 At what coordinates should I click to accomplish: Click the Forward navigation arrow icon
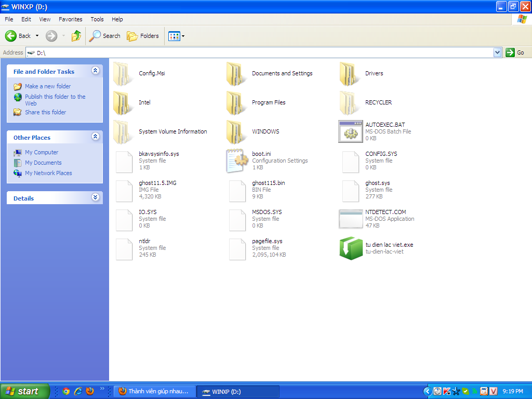pos(51,36)
